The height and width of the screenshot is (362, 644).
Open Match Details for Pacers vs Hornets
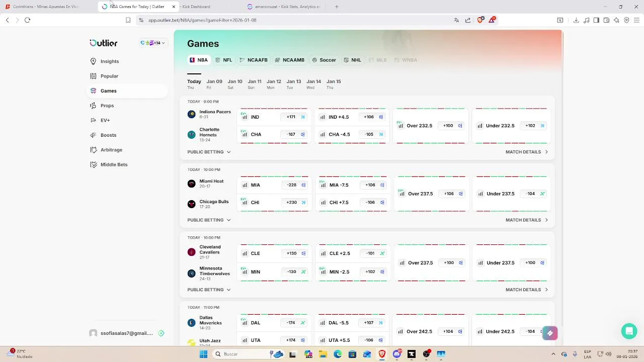[x=527, y=152]
